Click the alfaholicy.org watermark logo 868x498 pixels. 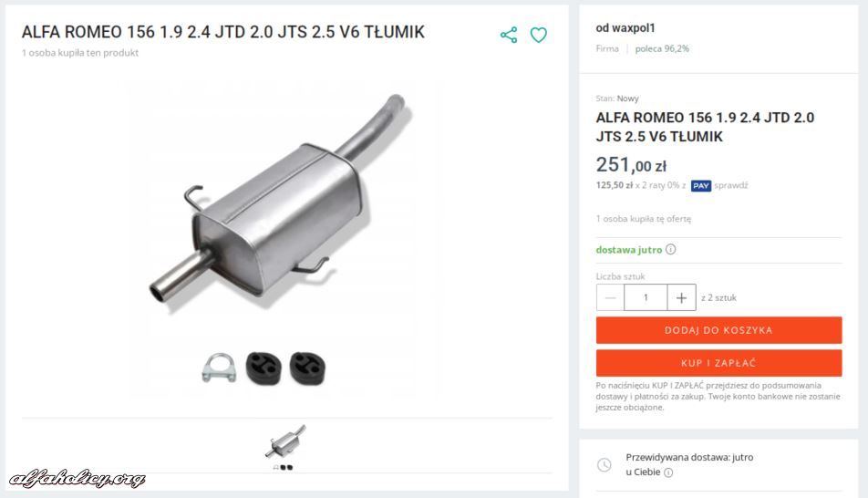point(77,478)
